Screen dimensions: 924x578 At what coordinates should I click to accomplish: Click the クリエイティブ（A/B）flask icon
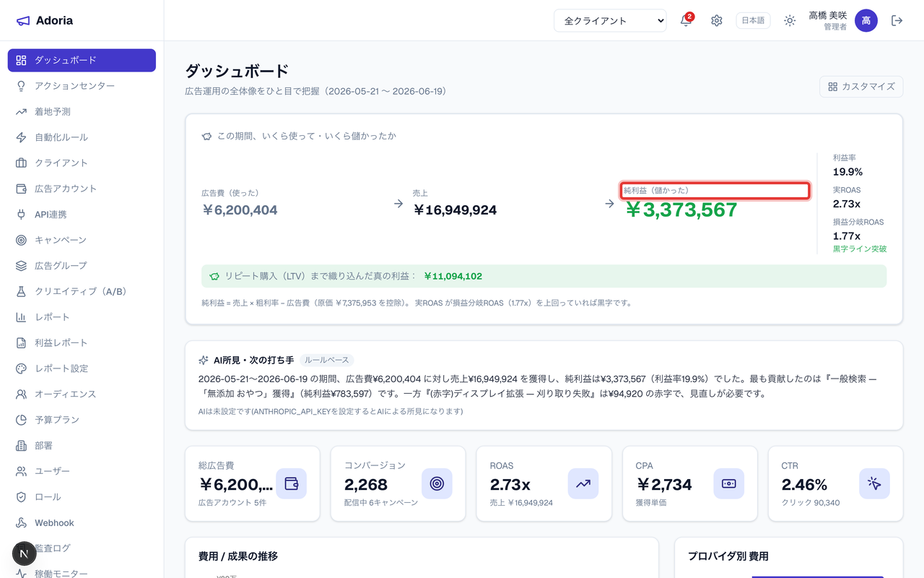click(x=21, y=291)
